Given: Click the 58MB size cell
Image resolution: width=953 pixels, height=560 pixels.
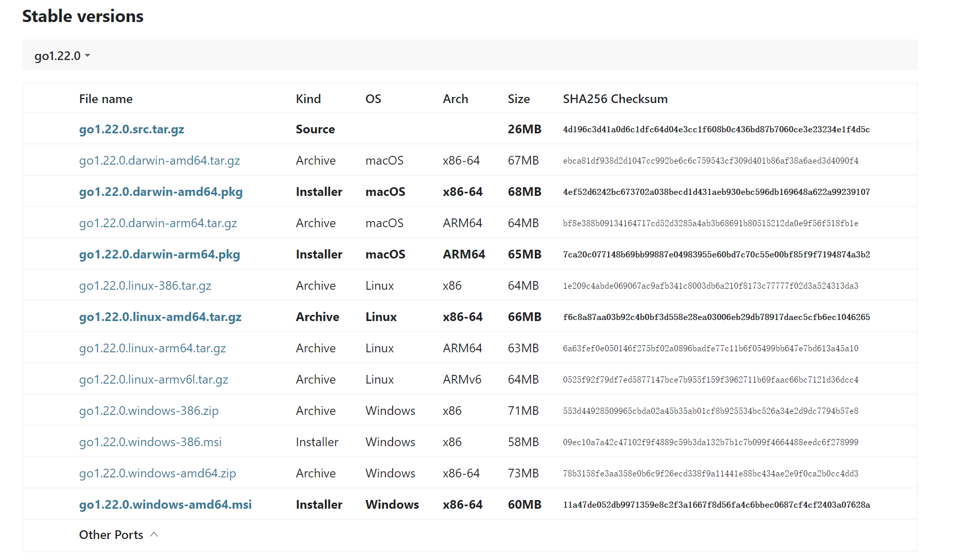Looking at the screenshot, I should click(523, 442).
